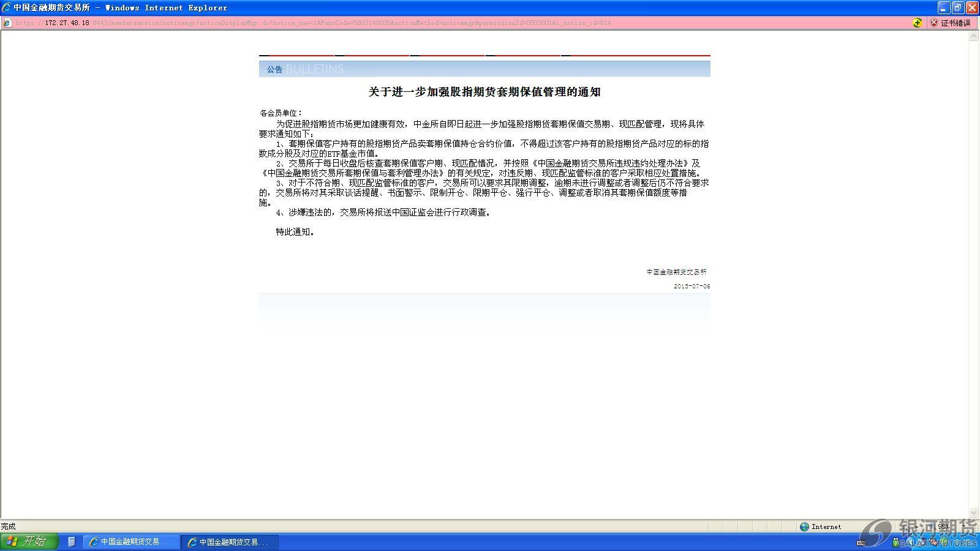980x551 pixels.
Task: Click the page icon beside the address URL
Action: [x=7, y=23]
